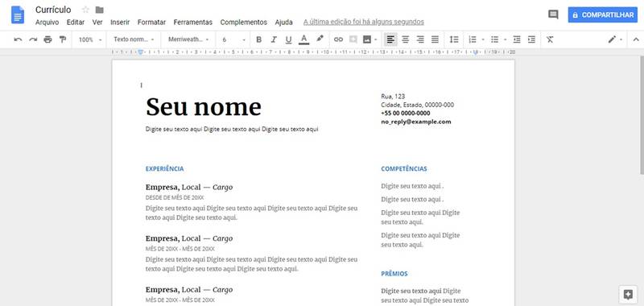Select the paint format roller tool
Viewport: 644px width, 306px height.
click(x=63, y=39)
